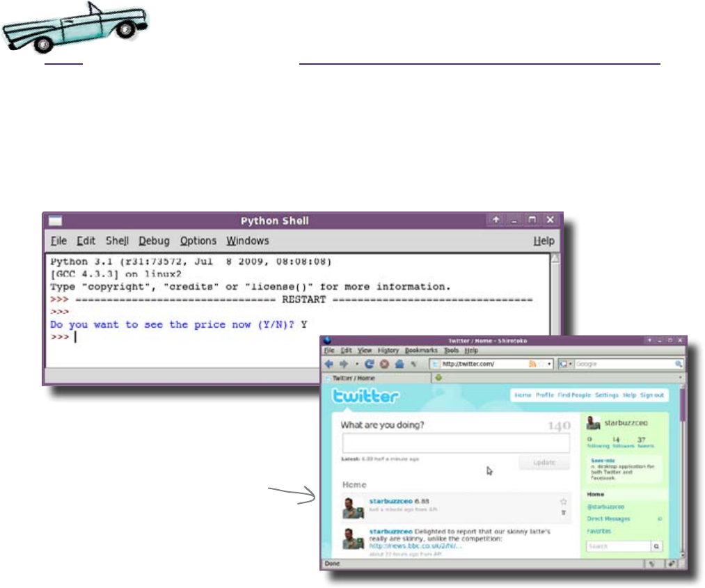Click RSS feed icon in address bar
The height and width of the screenshot is (588, 705).
click(x=532, y=364)
